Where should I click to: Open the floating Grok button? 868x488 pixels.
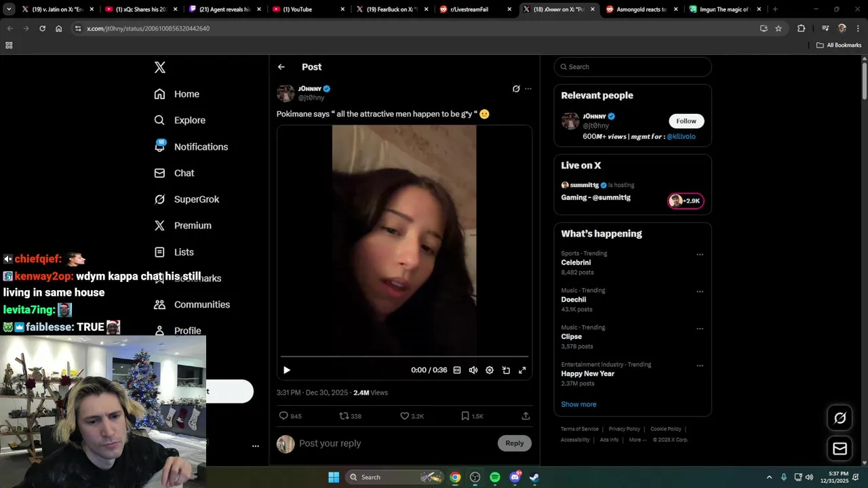840,418
